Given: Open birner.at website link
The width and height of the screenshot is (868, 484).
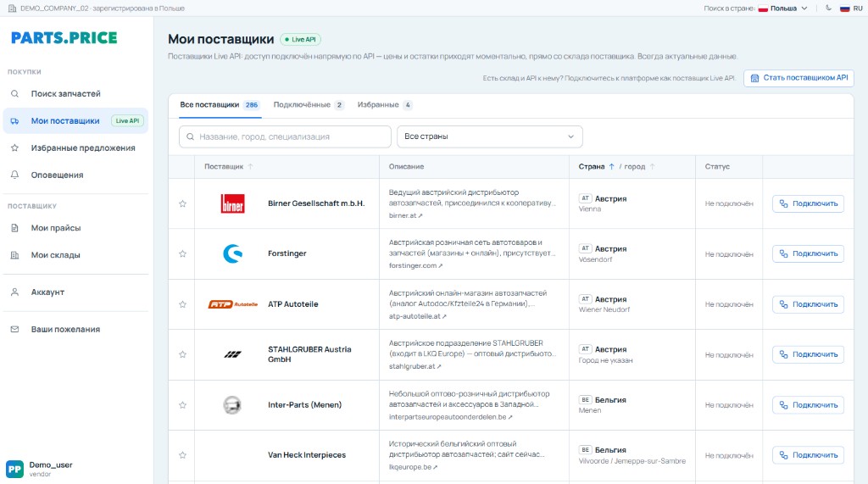Looking at the screenshot, I should tap(405, 215).
